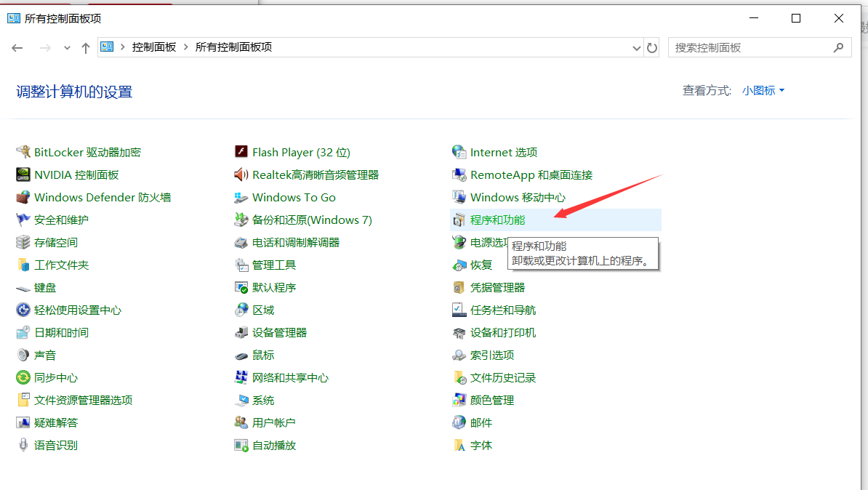The width and height of the screenshot is (868, 490).
Task: Click the 存储空间 icon
Action: coord(23,243)
